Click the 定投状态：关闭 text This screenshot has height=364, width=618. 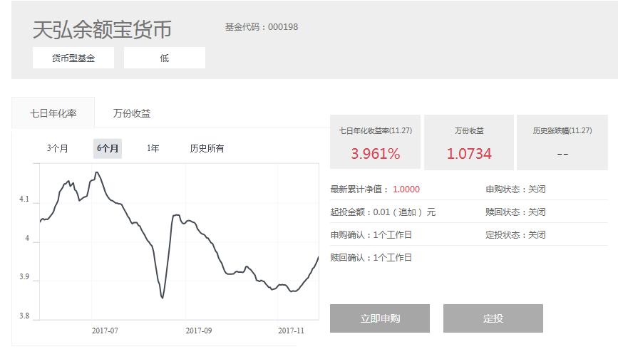point(515,235)
